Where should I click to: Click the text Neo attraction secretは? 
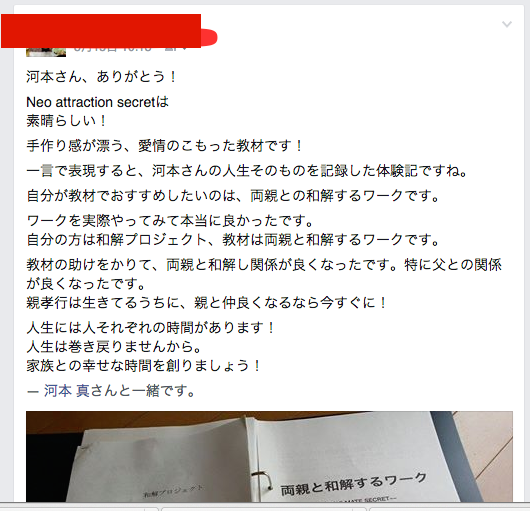(97, 102)
